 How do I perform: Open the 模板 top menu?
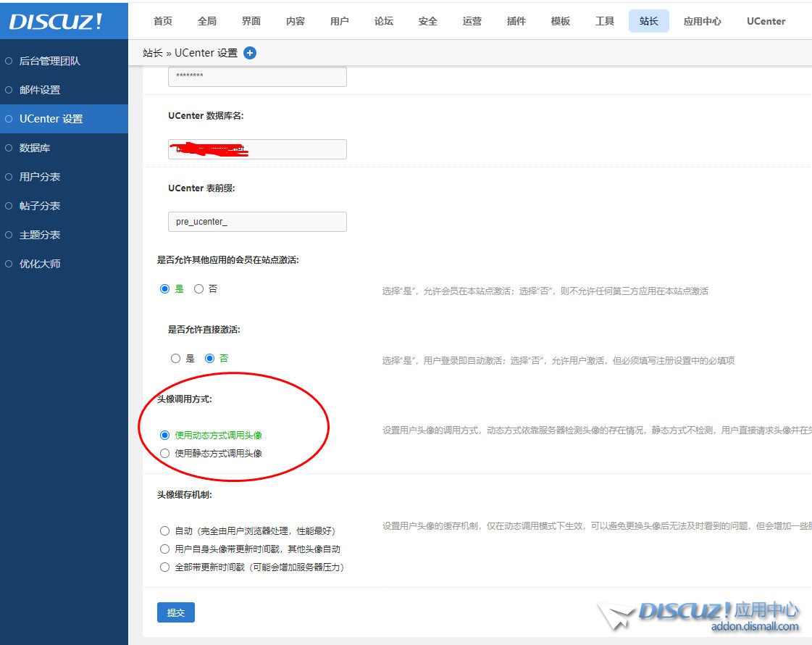(x=561, y=21)
